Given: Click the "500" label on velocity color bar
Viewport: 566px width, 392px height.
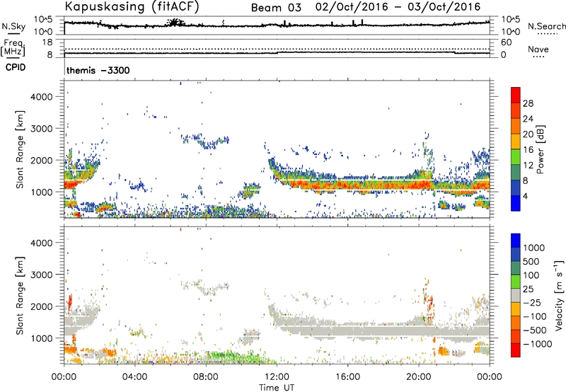Looking at the screenshot, I should [x=531, y=262].
